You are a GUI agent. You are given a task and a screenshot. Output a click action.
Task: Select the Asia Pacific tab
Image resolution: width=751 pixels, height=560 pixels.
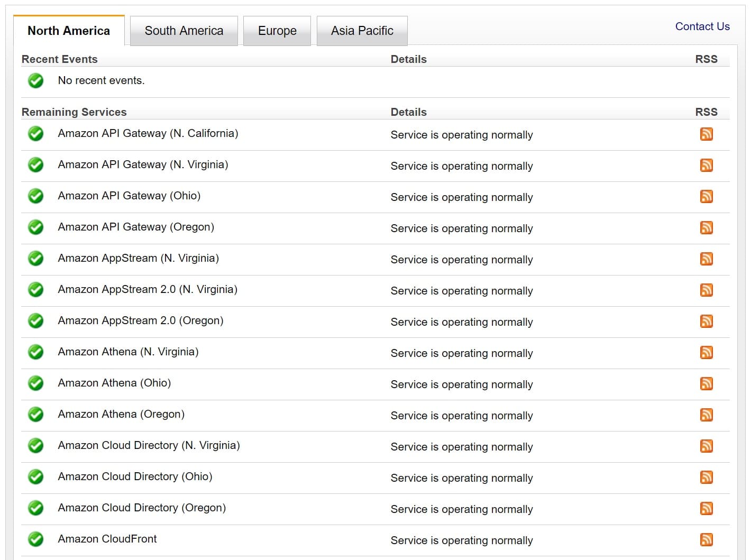coord(362,31)
